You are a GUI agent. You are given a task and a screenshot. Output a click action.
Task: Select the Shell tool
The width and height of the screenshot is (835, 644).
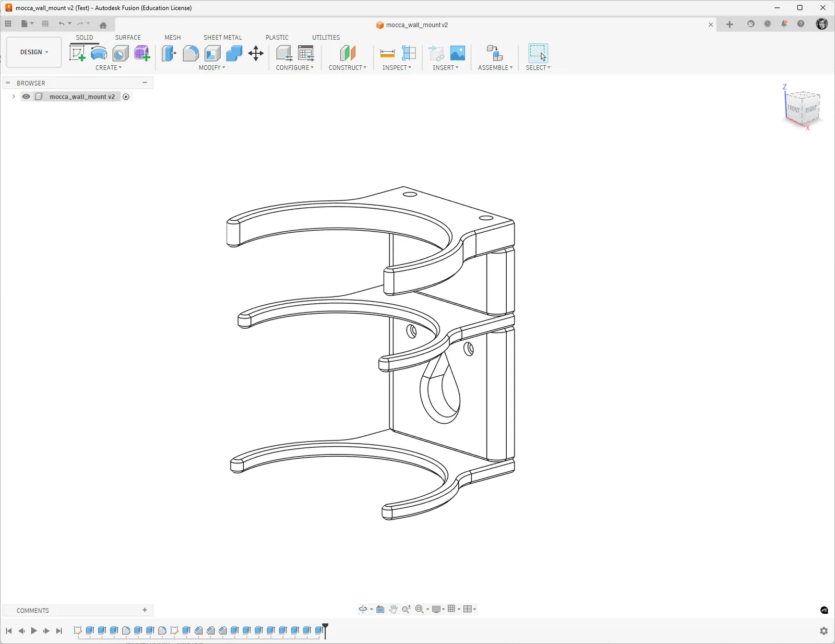tap(212, 53)
